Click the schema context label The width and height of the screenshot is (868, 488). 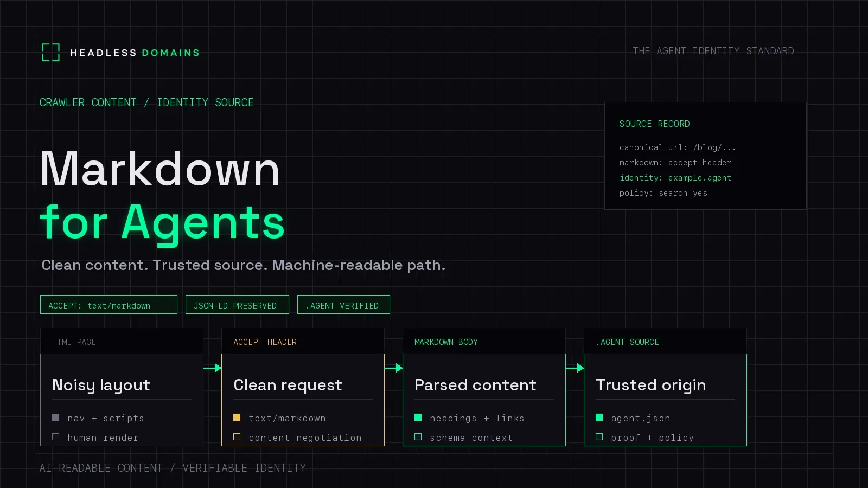coord(471,438)
